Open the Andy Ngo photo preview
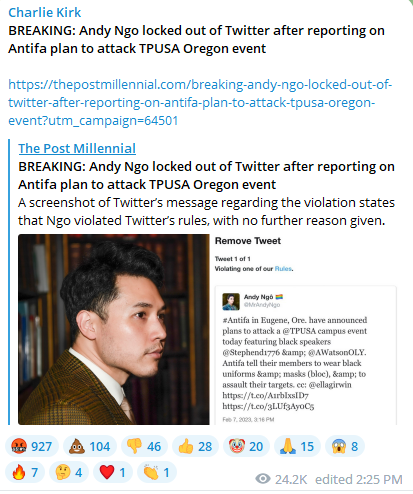 (114, 329)
